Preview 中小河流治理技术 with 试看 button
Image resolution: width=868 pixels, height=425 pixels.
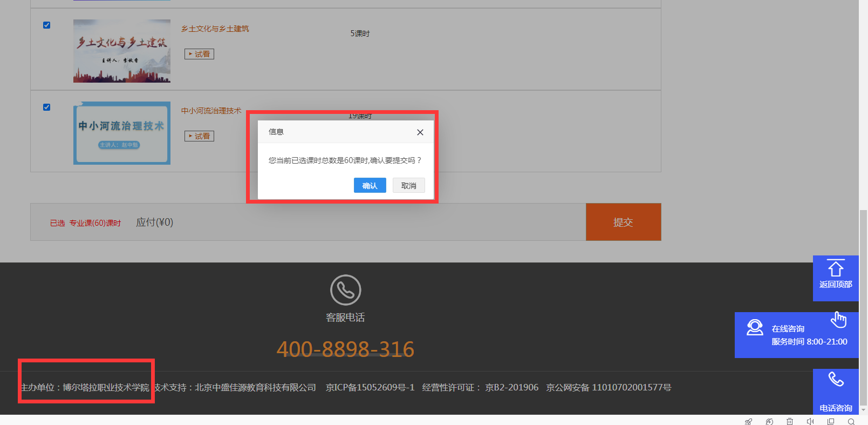(x=199, y=136)
